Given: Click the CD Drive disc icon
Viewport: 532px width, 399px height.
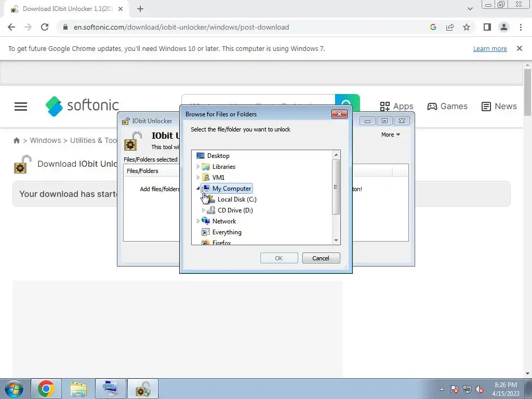Looking at the screenshot, I should pyautogui.click(x=211, y=210).
